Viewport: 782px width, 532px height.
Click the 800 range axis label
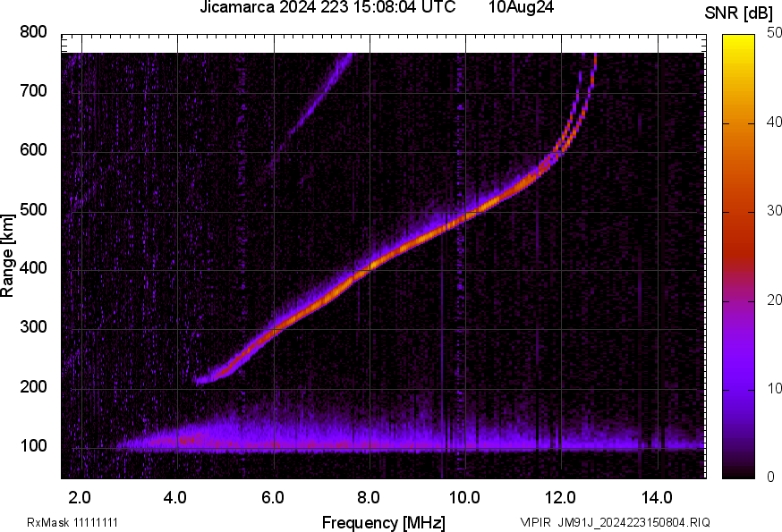point(33,32)
